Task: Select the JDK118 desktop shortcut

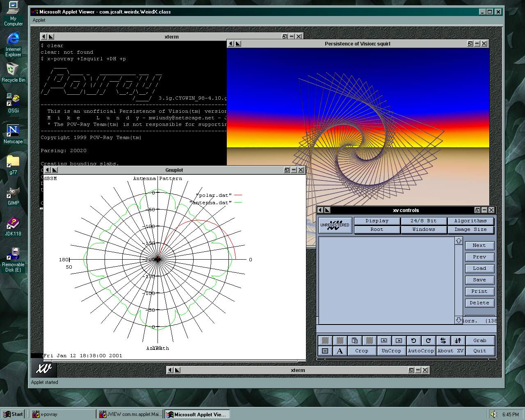Action: point(13,226)
